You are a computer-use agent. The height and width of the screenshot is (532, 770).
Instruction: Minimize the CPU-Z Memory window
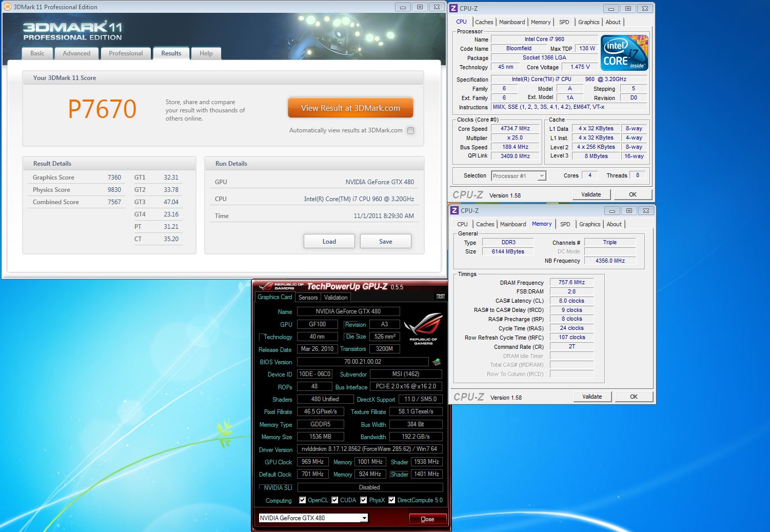(x=612, y=210)
